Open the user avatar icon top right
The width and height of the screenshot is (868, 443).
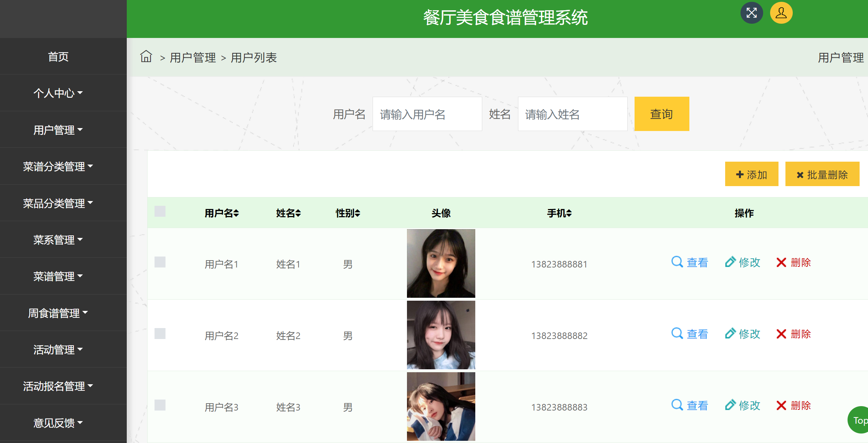(x=781, y=13)
